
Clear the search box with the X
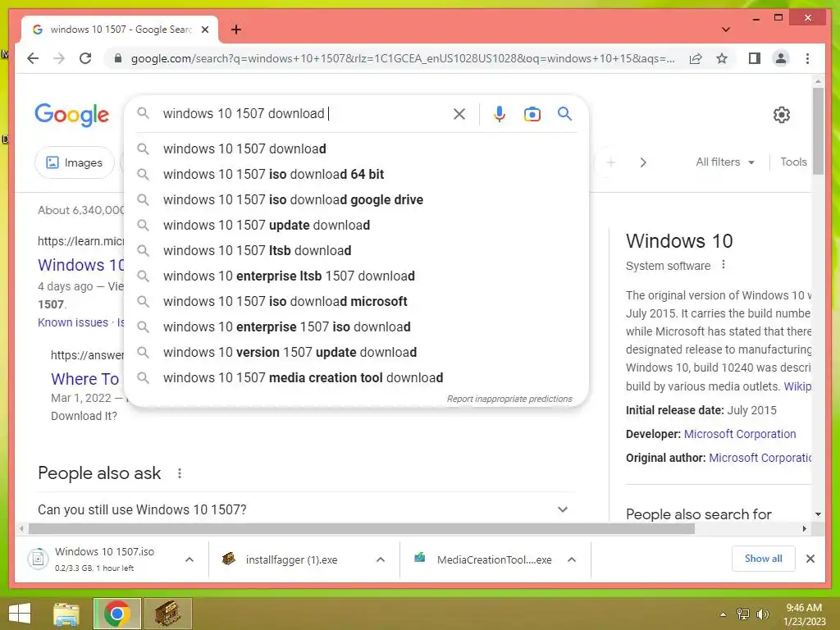[459, 113]
